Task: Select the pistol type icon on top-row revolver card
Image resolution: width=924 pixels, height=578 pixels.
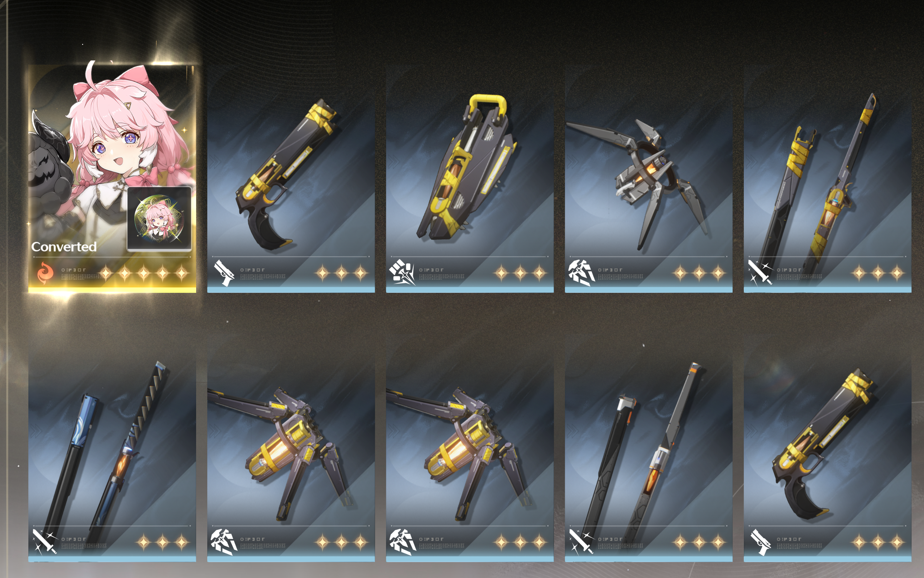Action: 224,273
